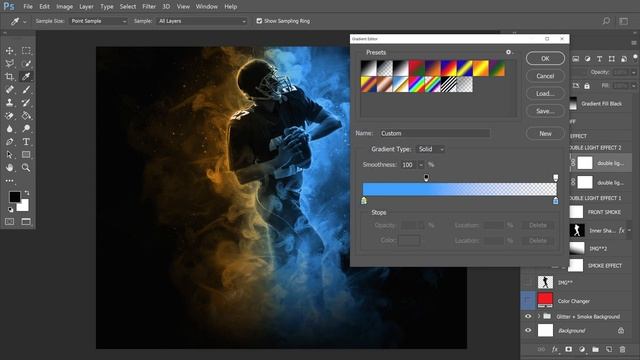
Task: Expand Glitter + Smoke Background group
Action: [538, 316]
